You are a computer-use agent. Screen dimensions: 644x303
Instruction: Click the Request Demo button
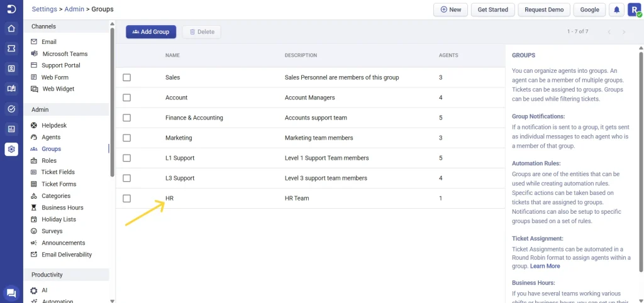544,10
